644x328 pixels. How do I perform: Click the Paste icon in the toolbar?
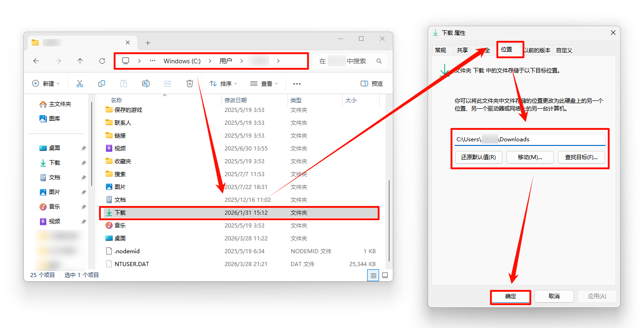click(124, 83)
